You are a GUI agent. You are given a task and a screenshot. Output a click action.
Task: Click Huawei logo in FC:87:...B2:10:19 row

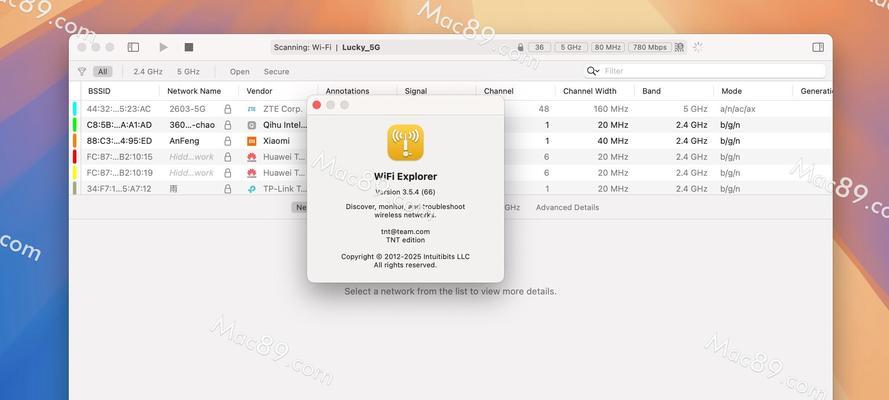point(252,172)
